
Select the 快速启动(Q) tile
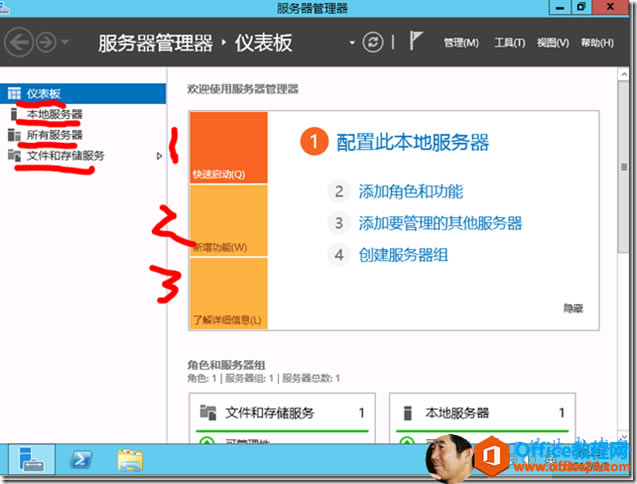pyautogui.click(x=229, y=147)
